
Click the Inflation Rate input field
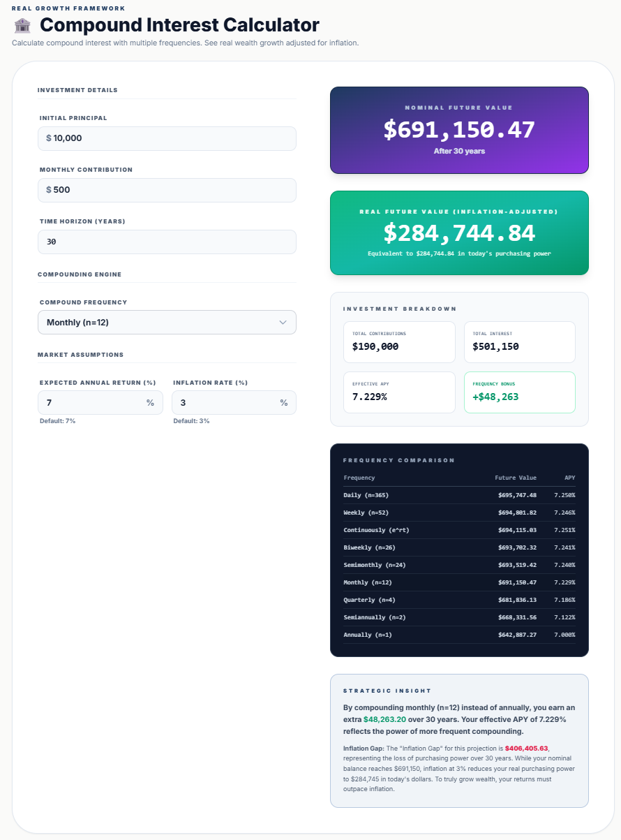point(234,402)
